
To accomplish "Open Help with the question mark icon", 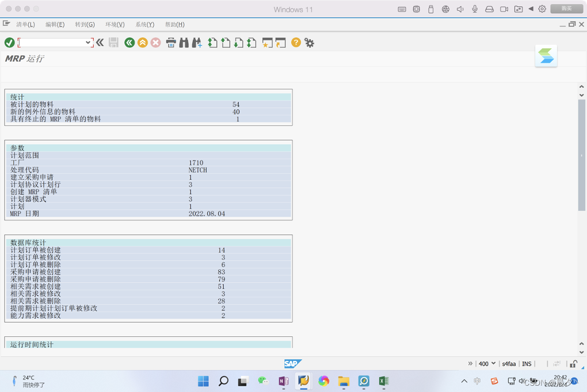I will [x=296, y=43].
